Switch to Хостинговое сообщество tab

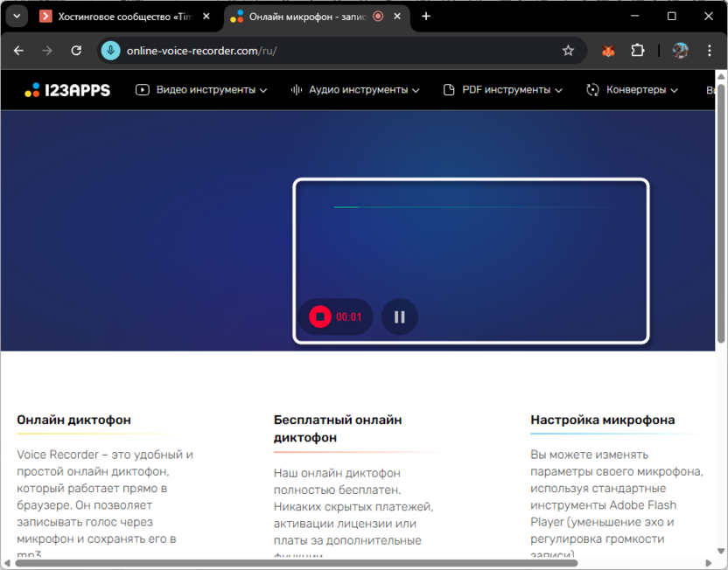pyautogui.click(x=125, y=17)
